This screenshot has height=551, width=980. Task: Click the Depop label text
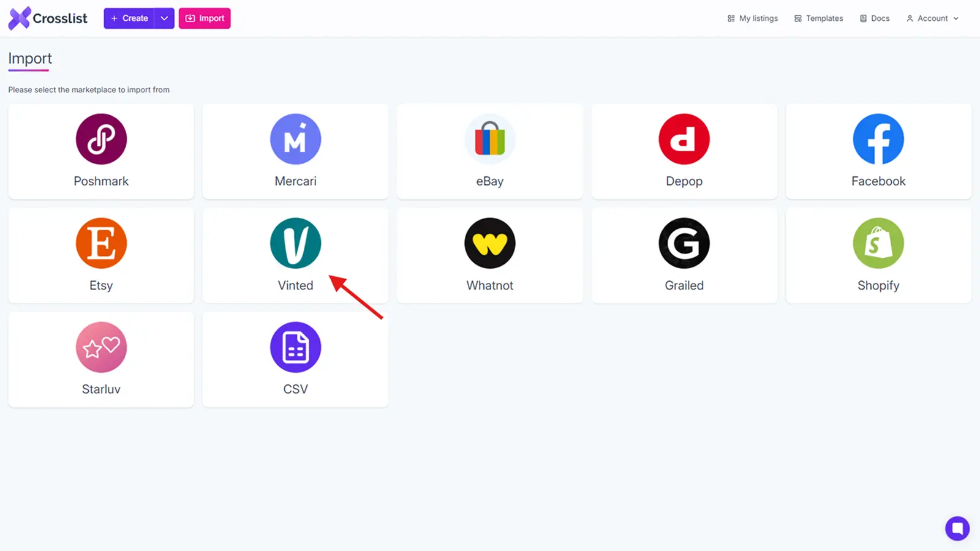point(684,181)
